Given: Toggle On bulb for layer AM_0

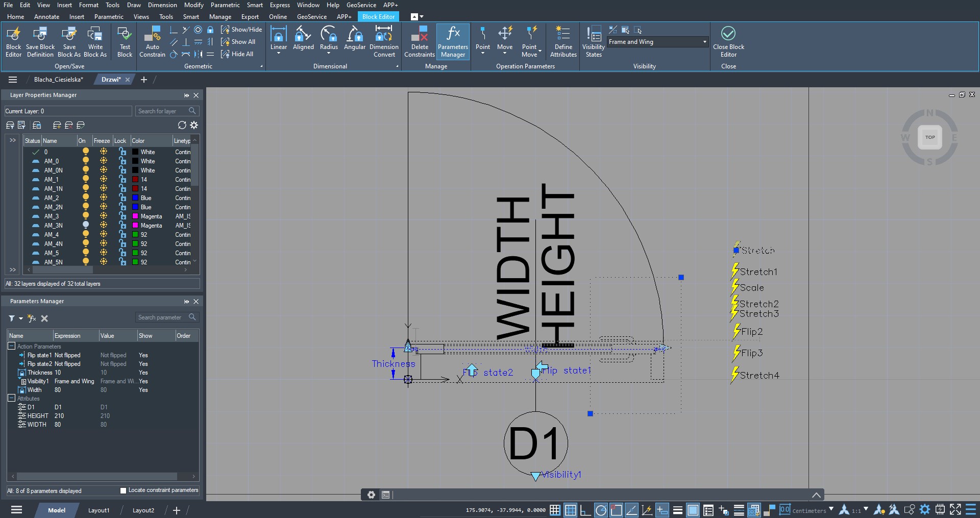Looking at the screenshot, I should [86, 160].
